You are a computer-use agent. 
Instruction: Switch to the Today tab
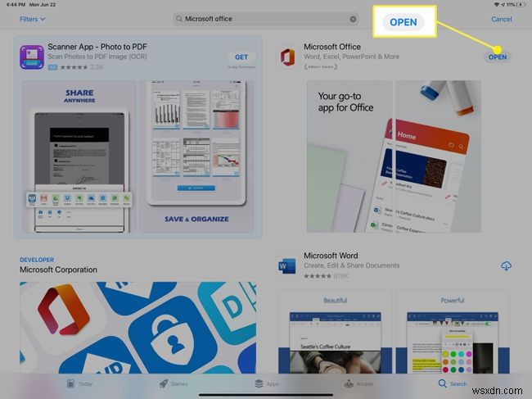79,383
